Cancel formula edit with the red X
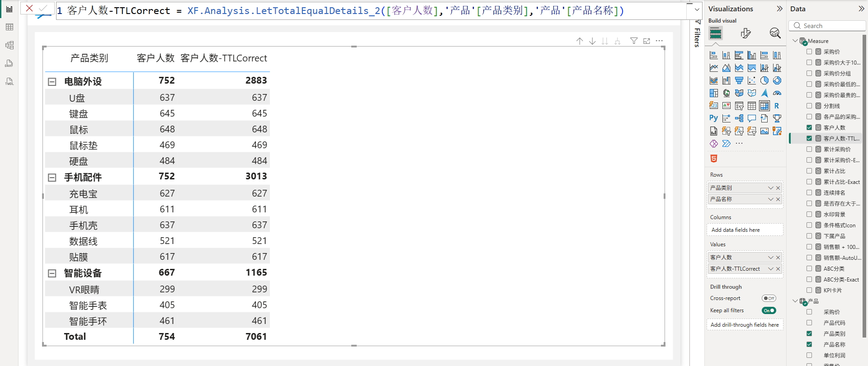 pos(29,8)
